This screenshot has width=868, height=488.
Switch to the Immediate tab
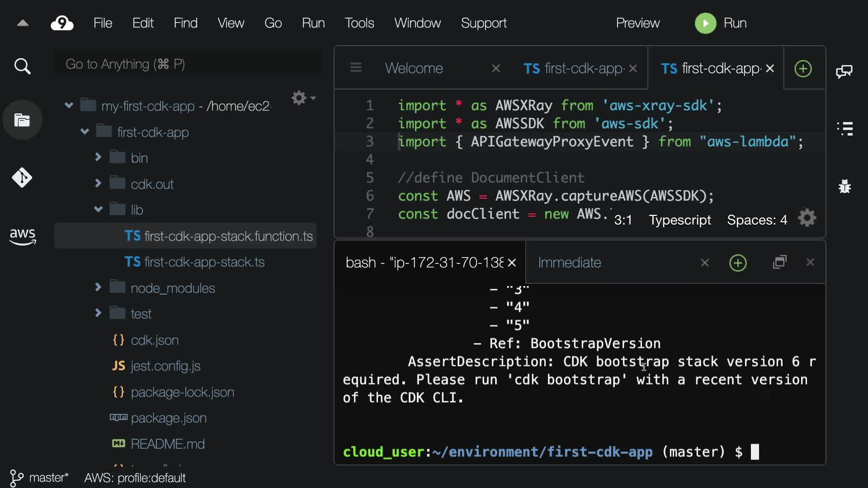tap(570, 263)
